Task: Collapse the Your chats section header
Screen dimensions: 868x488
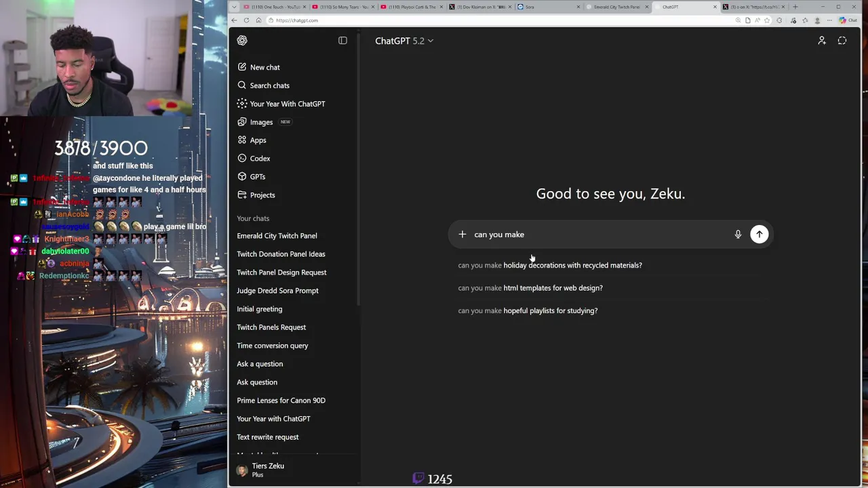Action: 253,218
